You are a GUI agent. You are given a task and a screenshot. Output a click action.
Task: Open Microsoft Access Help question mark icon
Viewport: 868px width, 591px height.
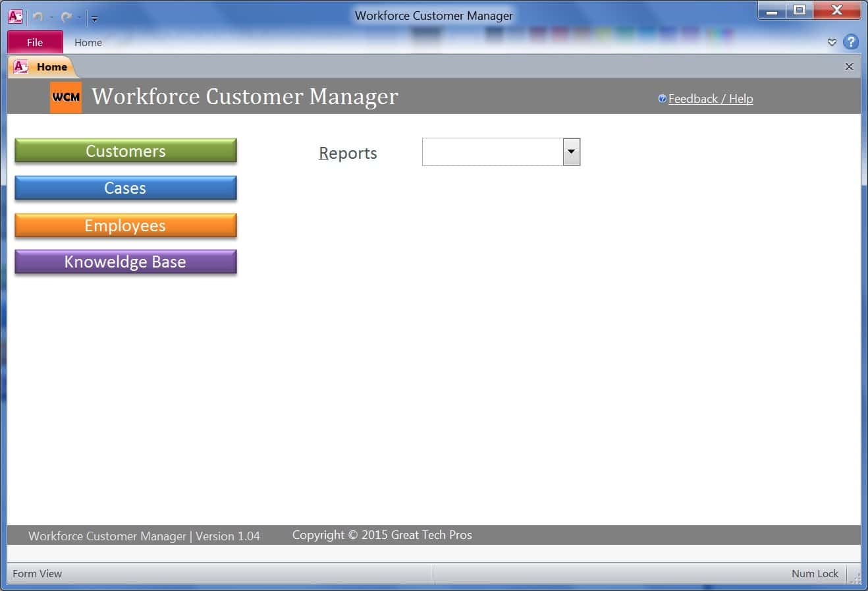point(851,42)
